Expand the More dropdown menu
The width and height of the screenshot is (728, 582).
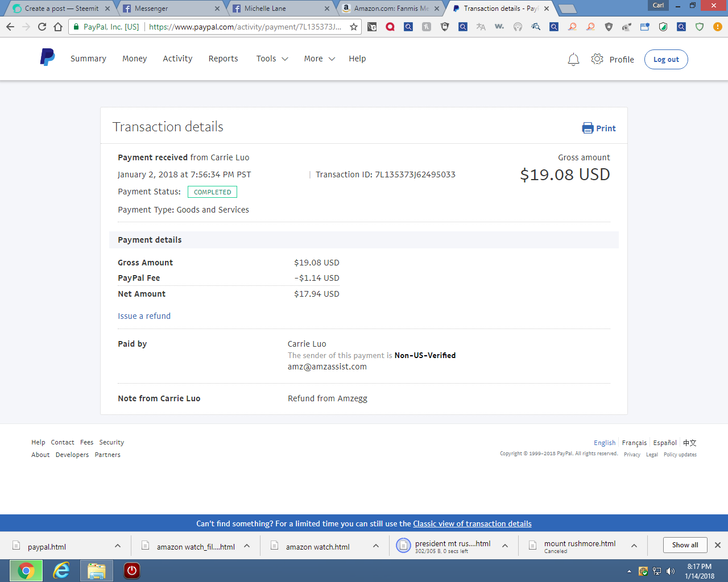click(320, 59)
